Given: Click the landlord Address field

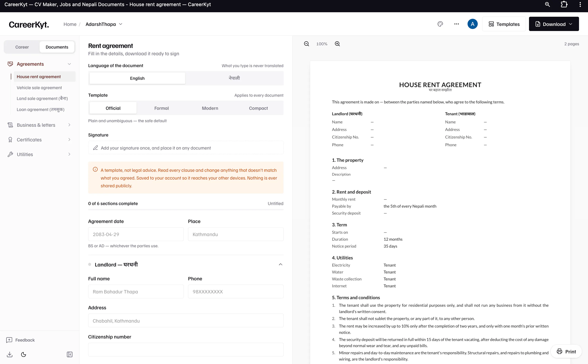Looking at the screenshot, I should click(186, 320).
